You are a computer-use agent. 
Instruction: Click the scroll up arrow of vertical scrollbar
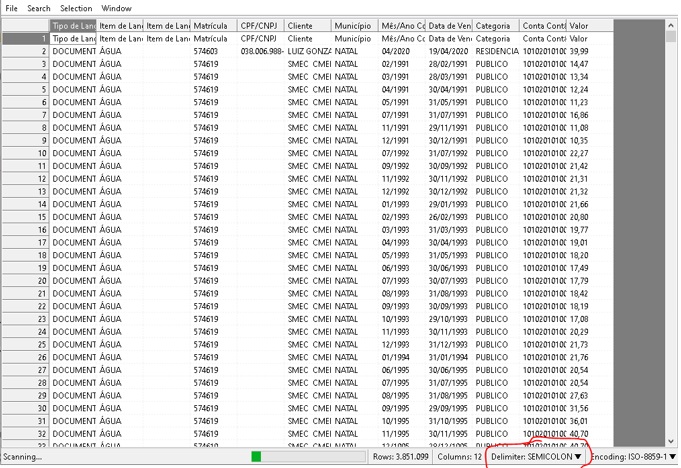672,24
